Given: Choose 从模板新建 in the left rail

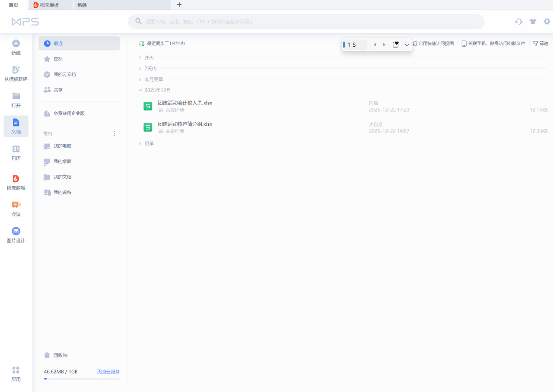Looking at the screenshot, I should point(16,74).
